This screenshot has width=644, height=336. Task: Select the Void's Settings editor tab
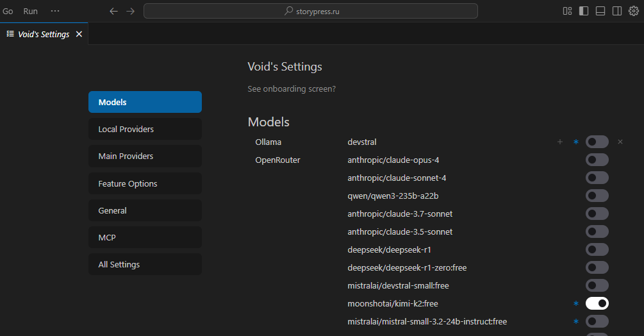point(44,34)
